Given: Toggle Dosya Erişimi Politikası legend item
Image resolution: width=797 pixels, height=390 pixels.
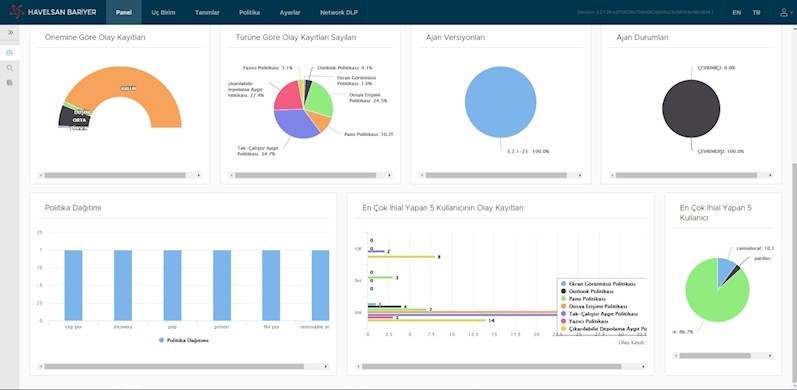Looking at the screenshot, I should [594, 307].
